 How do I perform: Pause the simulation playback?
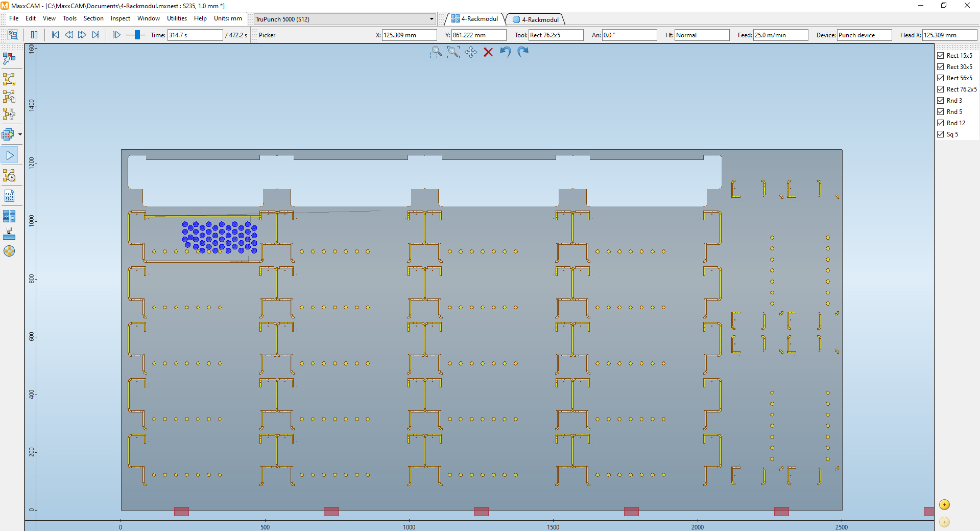(x=34, y=35)
